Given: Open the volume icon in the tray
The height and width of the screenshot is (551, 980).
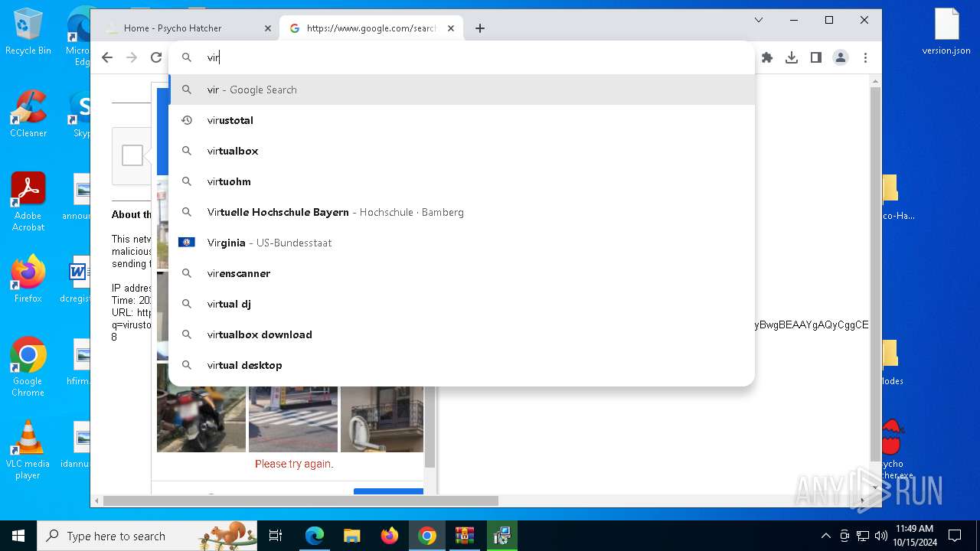Looking at the screenshot, I should 881,536.
